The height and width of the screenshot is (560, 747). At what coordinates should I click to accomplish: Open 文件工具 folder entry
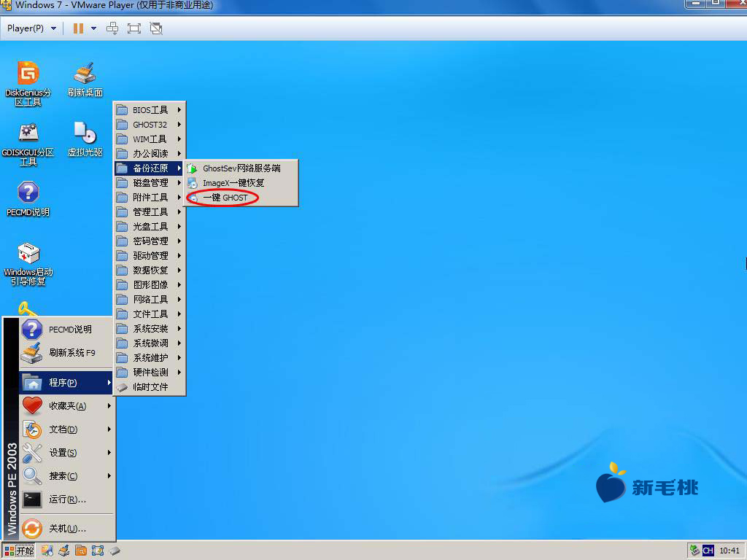pyautogui.click(x=149, y=314)
